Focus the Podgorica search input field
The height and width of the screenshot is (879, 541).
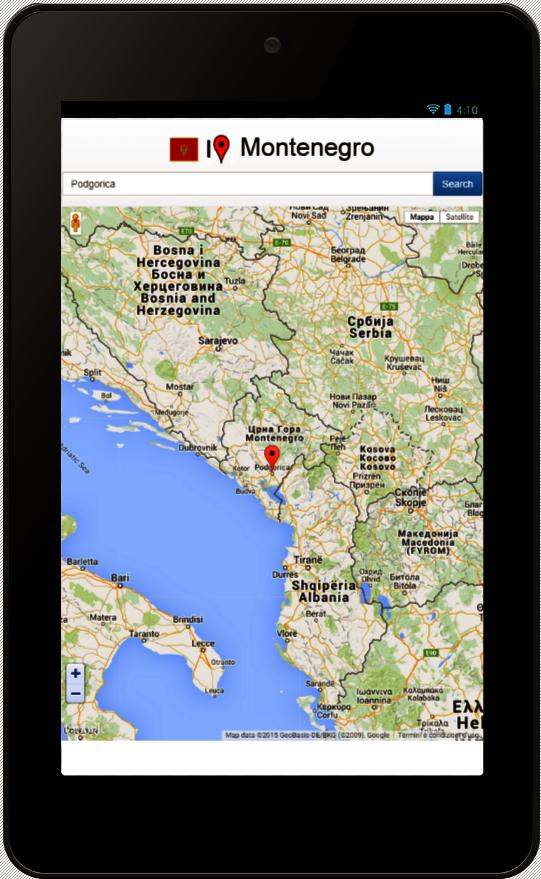[x=247, y=184]
